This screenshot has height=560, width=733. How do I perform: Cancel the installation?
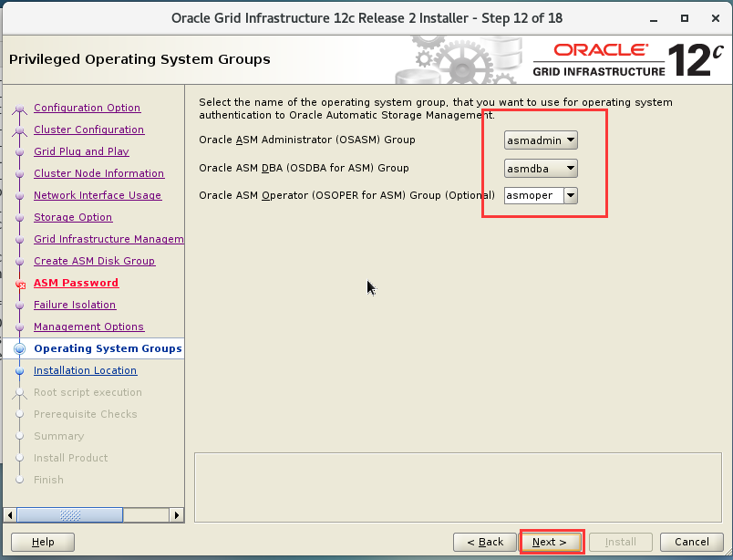691,542
